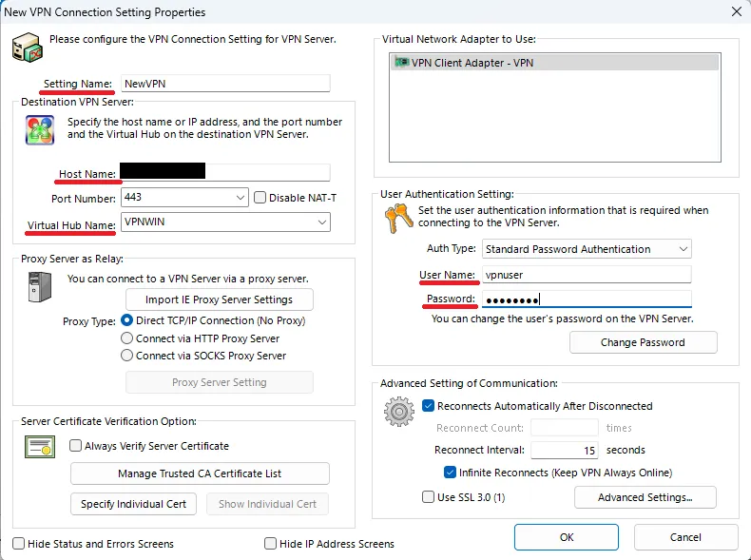Click the server certificate icon
This screenshot has width=751, height=560.
(40, 447)
